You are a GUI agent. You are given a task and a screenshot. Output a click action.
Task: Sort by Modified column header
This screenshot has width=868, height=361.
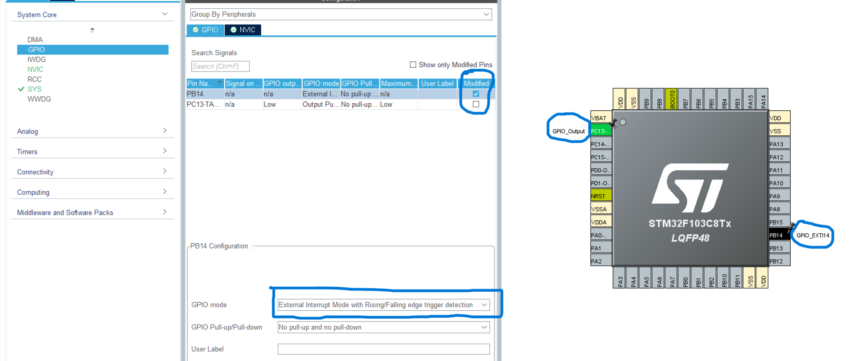click(476, 83)
